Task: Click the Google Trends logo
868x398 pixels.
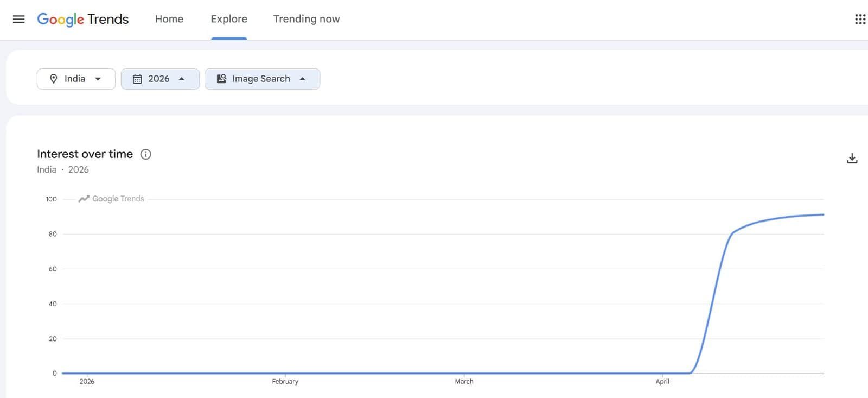Action: tap(83, 19)
